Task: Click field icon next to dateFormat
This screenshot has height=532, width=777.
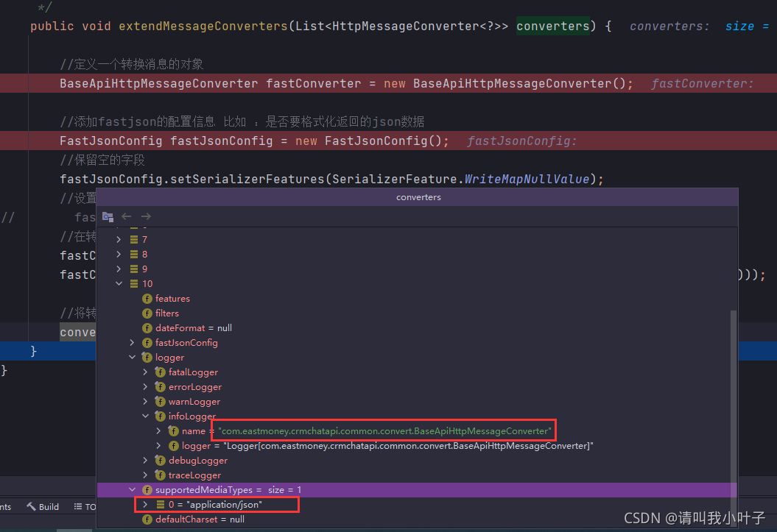Action: [147, 328]
